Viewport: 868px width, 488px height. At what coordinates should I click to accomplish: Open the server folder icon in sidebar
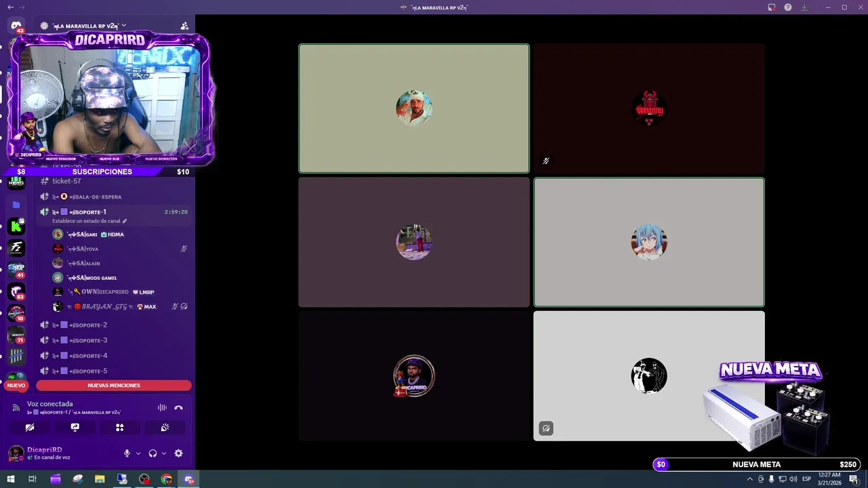(16, 205)
